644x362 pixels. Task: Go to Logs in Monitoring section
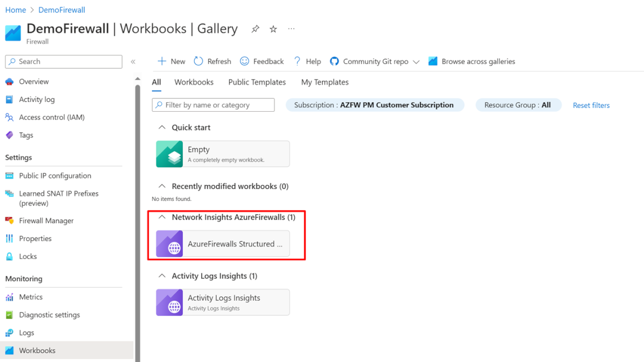pyautogui.click(x=26, y=332)
